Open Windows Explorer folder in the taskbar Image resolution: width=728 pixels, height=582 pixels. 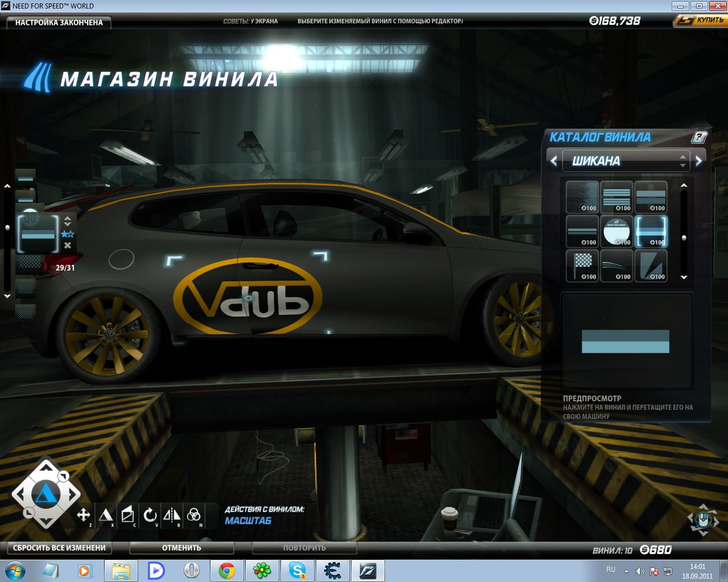tap(121, 571)
